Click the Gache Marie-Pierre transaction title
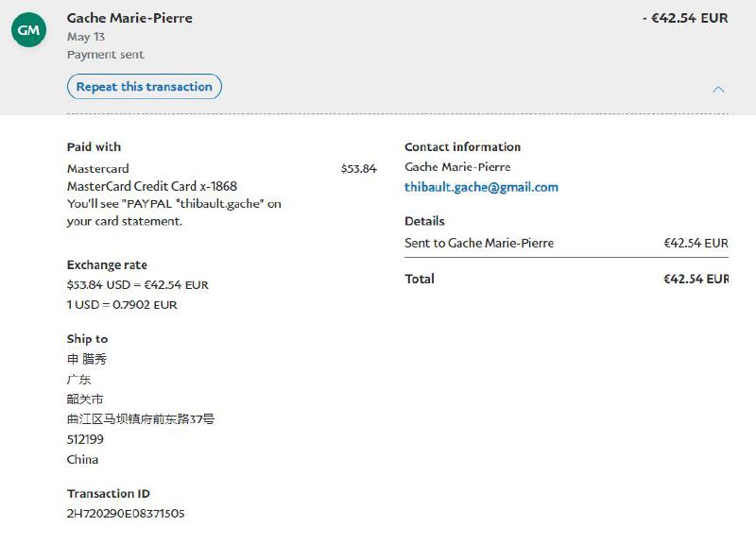The height and width of the screenshot is (544, 756). (129, 18)
